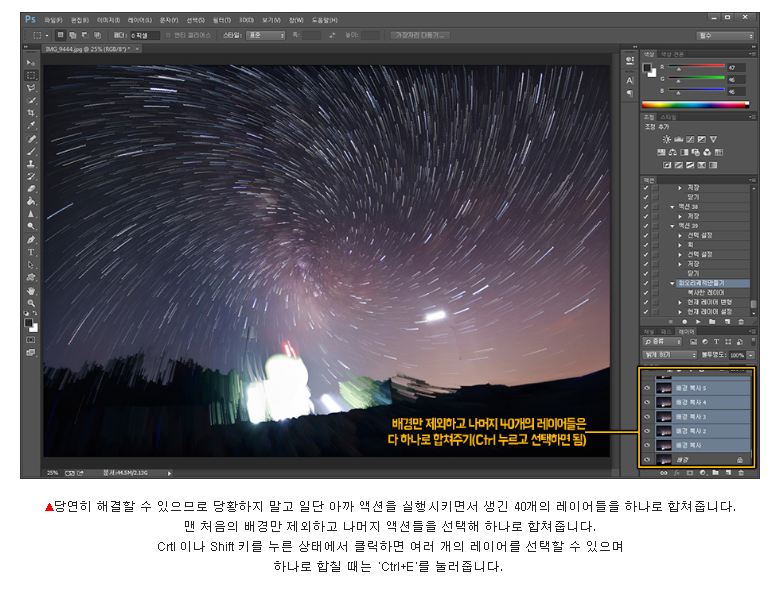Delete action with Actions panel trash
782x604 pixels.
(741, 322)
